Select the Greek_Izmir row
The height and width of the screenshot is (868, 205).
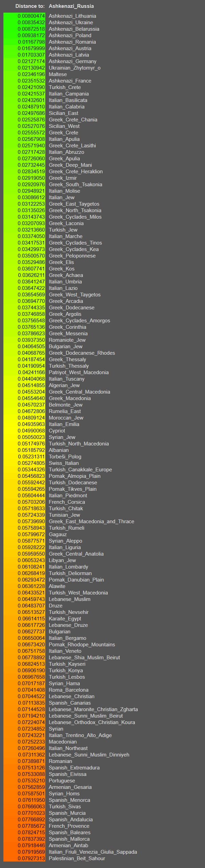click(x=63, y=178)
